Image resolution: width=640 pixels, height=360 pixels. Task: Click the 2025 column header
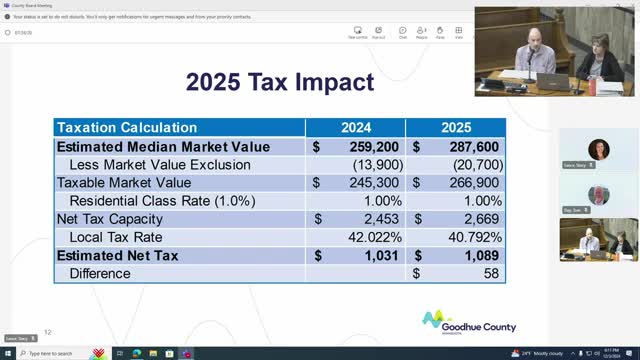pyautogui.click(x=456, y=128)
